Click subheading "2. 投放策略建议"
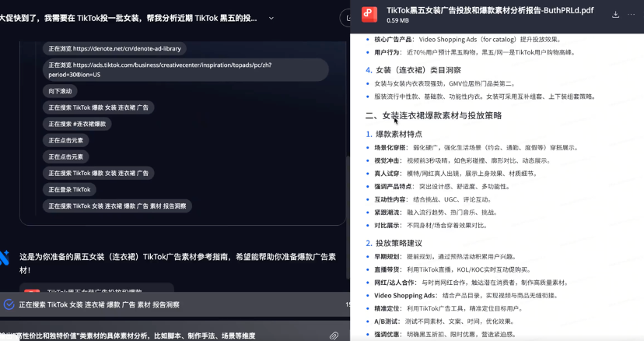The width and height of the screenshot is (644, 341). (394, 243)
